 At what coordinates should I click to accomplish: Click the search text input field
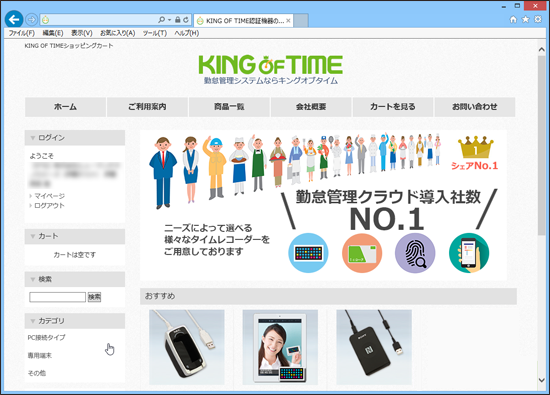58,297
